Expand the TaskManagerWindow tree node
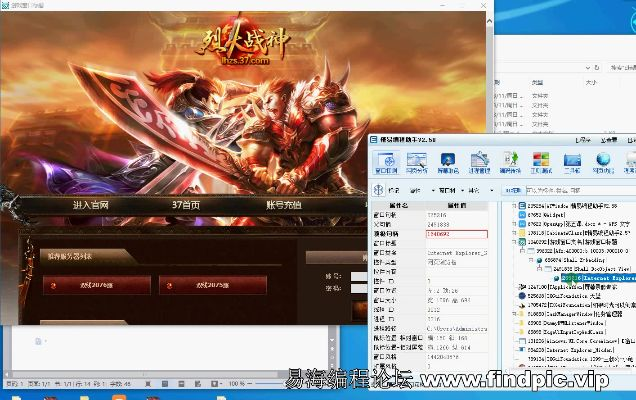This screenshot has height=400, width=636. tap(514, 314)
